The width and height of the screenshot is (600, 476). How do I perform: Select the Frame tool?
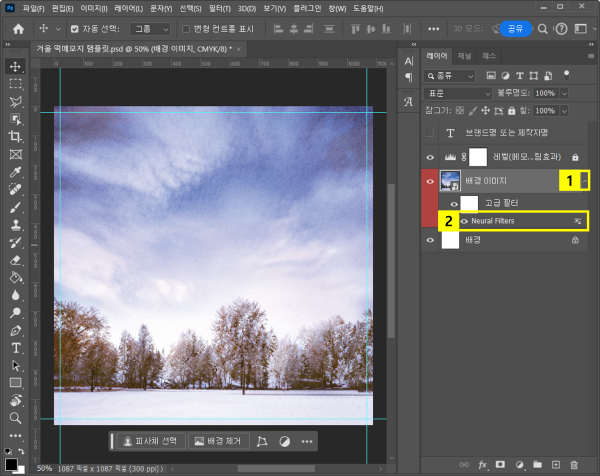(x=15, y=154)
